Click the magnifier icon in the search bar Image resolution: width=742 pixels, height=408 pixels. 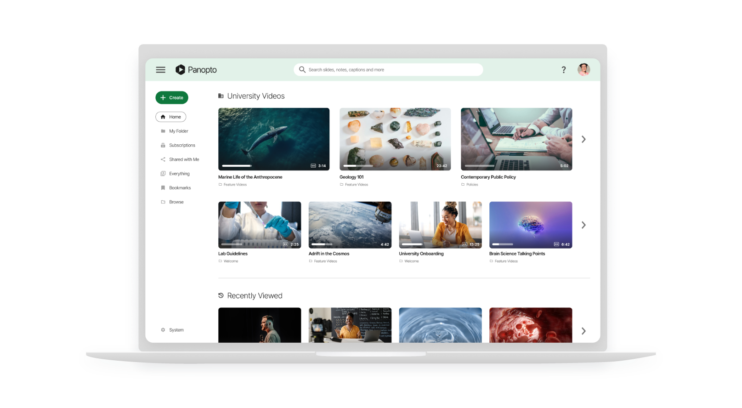pyautogui.click(x=302, y=70)
